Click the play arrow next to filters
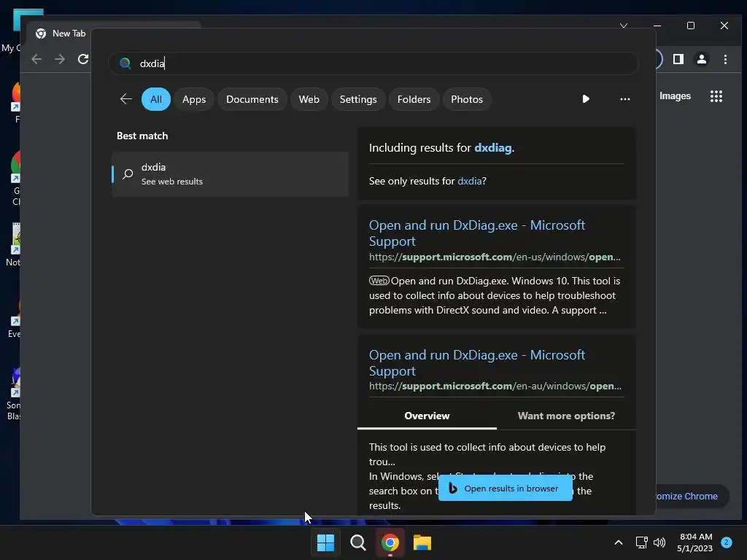The height and width of the screenshot is (560, 747). pos(586,99)
